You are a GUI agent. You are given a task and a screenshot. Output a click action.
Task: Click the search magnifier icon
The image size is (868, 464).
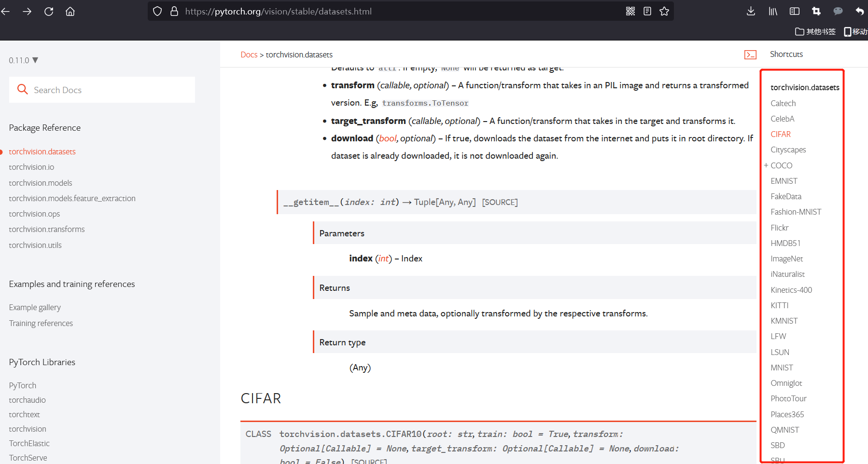(x=22, y=89)
